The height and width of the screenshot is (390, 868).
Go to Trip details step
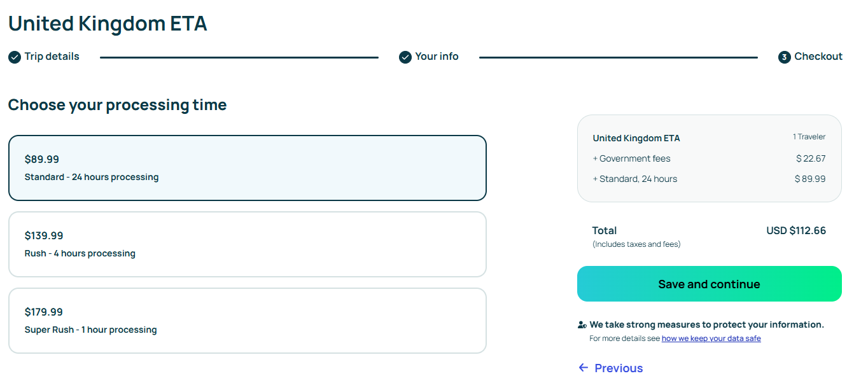pyautogui.click(x=52, y=57)
